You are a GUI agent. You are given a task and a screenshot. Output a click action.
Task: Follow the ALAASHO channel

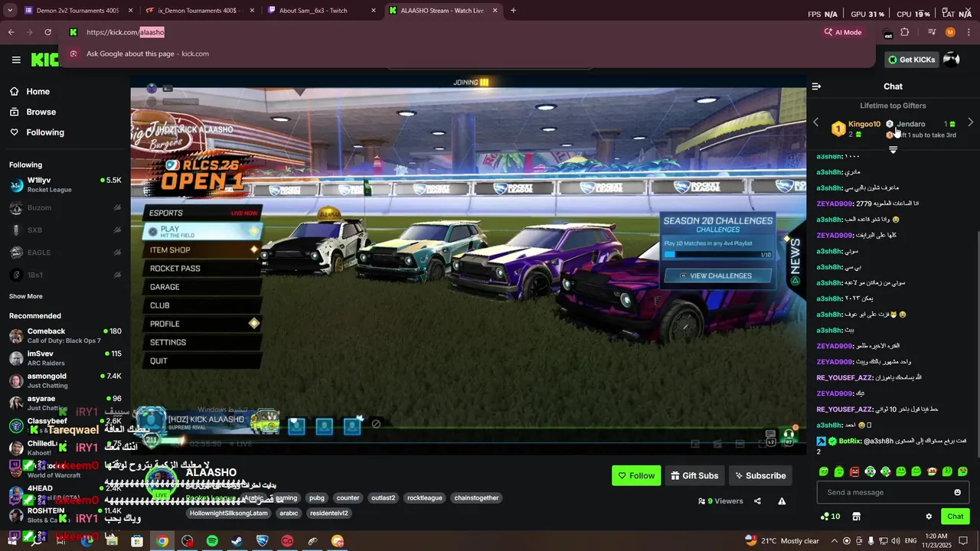pyautogui.click(x=636, y=475)
